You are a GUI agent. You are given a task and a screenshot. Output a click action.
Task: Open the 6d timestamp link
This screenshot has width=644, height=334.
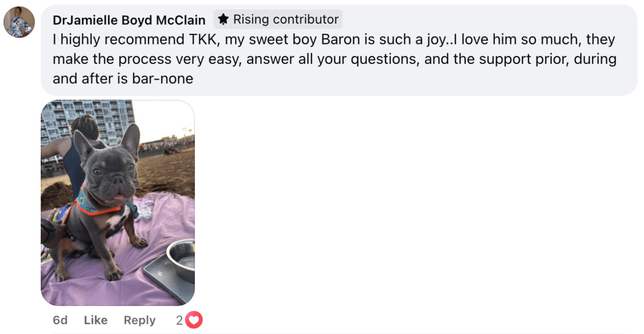[60, 321]
